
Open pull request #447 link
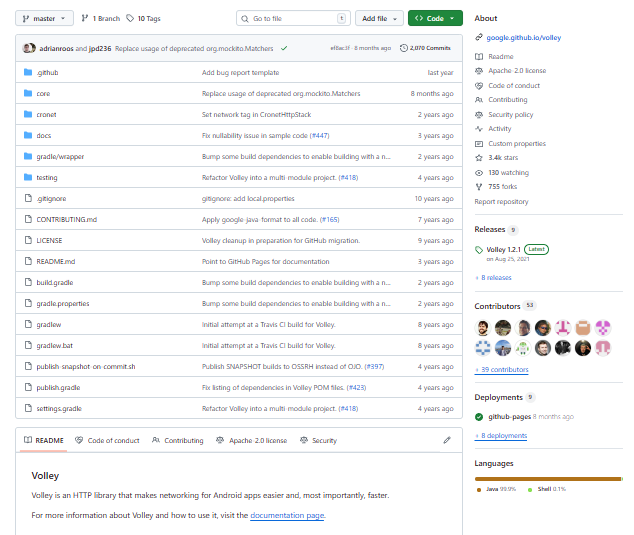[319, 135]
